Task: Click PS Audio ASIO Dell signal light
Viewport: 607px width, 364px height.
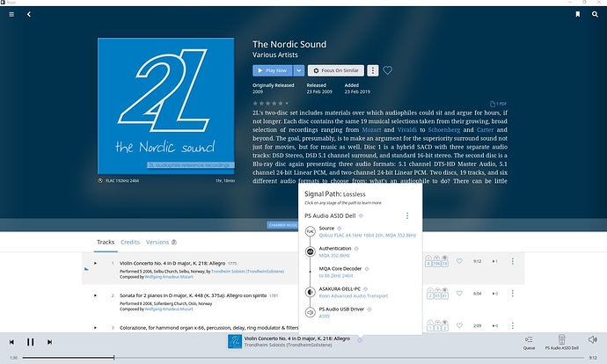Action: point(361,215)
